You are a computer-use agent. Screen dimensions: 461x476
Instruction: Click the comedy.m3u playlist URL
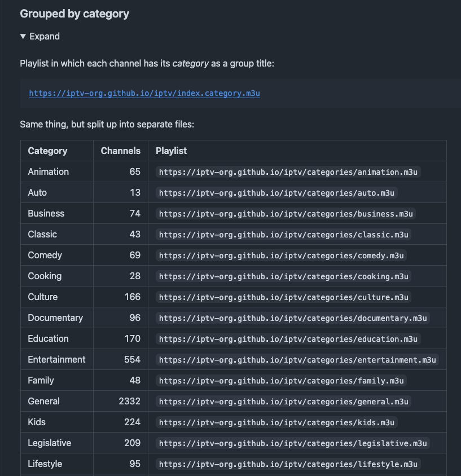pos(281,255)
